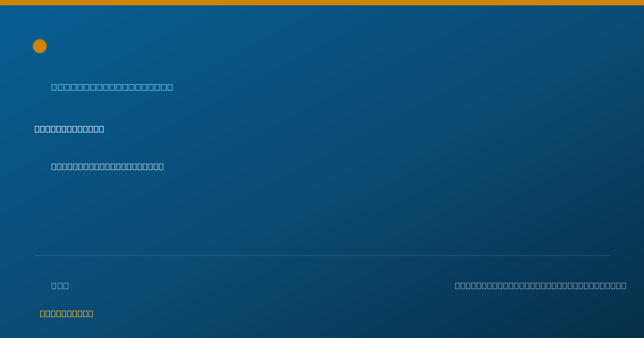Image resolution: width=644 pixels, height=338 pixels.
Task: Click the thin horizontal divider line
Action: pyautogui.click(x=322, y=255)
